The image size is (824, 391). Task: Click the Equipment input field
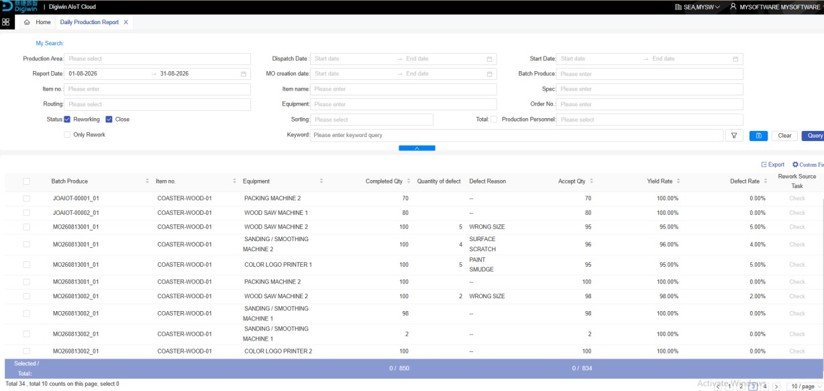point(404,105)
